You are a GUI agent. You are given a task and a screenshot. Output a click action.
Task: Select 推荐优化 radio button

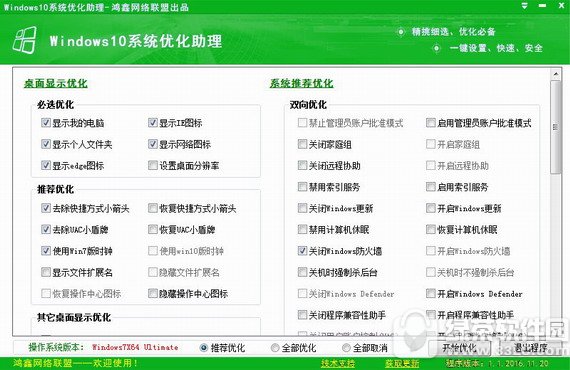[204, 348]
